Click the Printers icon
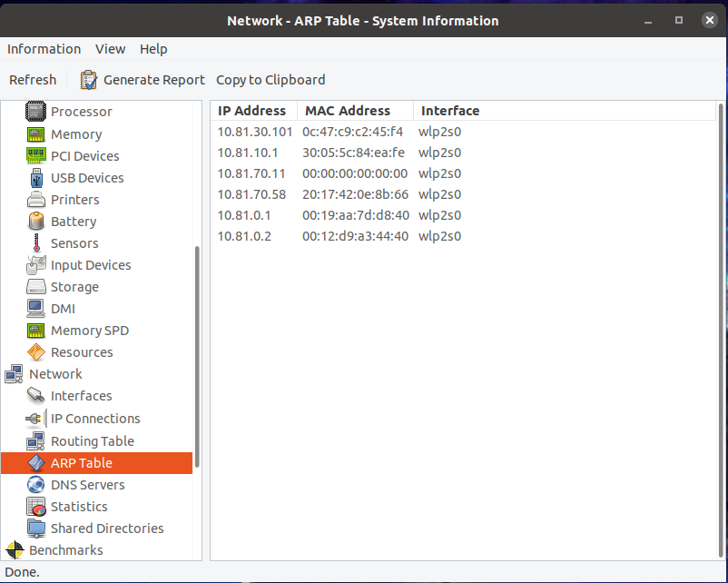The image size is (728, 583). click(36, 200)
